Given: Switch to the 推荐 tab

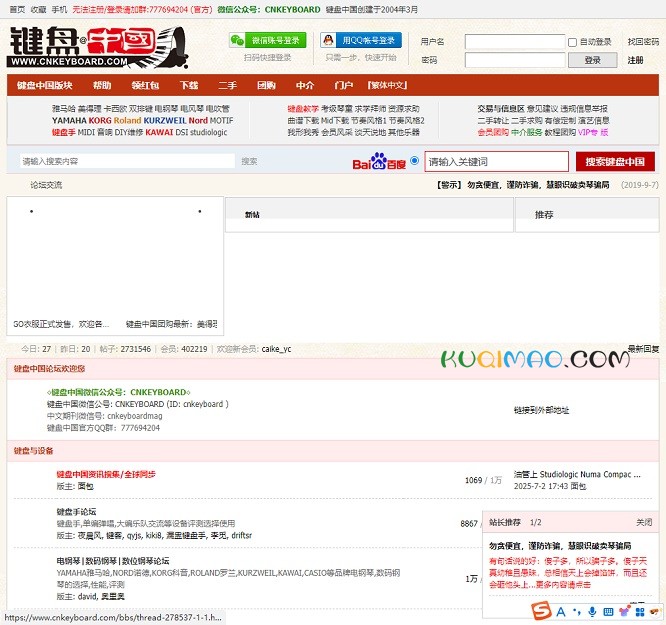Looking at the screenshot, I should click(x=544, y=215).
